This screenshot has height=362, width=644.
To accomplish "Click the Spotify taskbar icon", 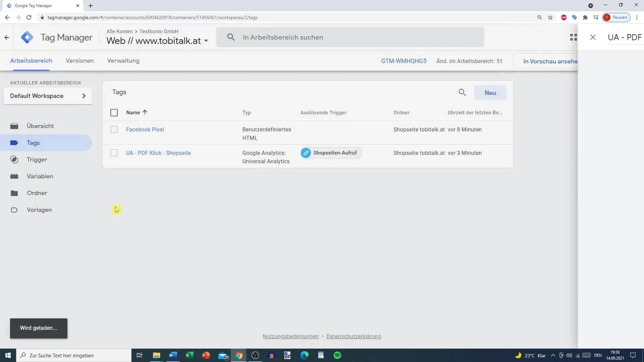I will [338, 355].
